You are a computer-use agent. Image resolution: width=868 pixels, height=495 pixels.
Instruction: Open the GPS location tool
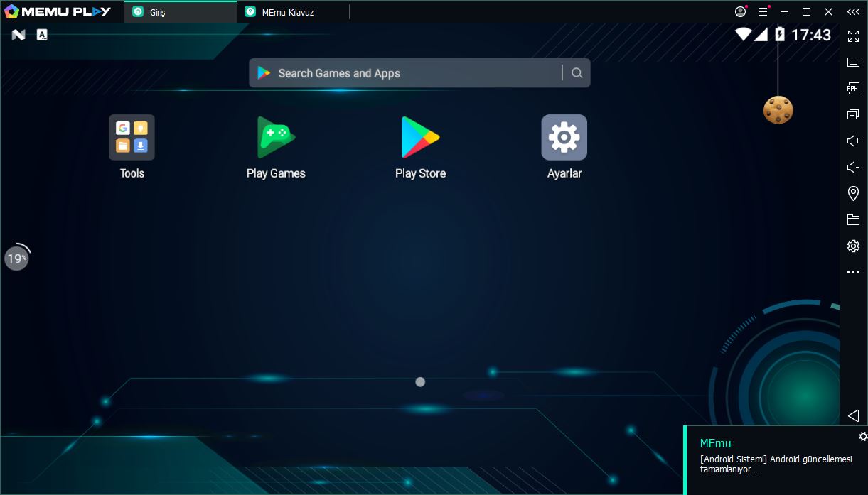click(x=853, y=193)
